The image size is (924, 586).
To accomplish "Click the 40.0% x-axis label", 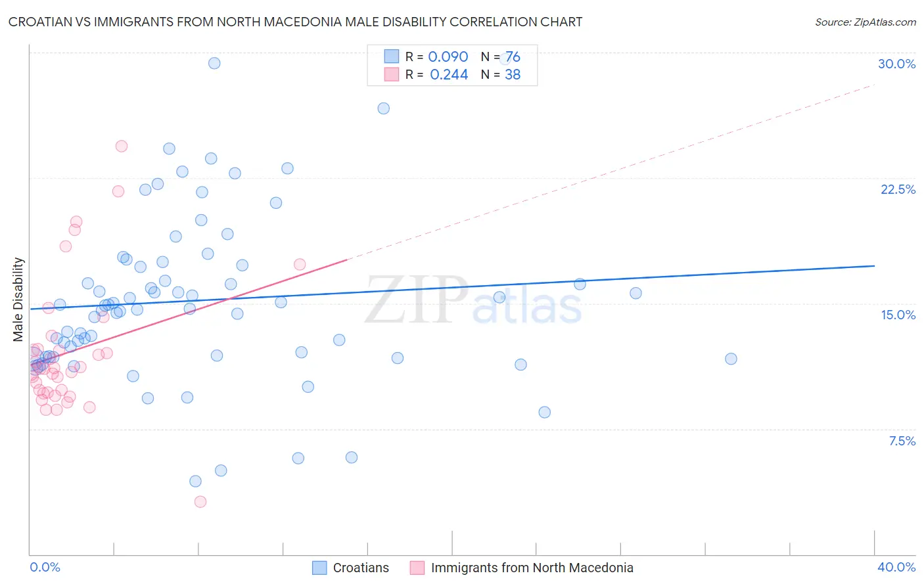I will click(896, 568).
